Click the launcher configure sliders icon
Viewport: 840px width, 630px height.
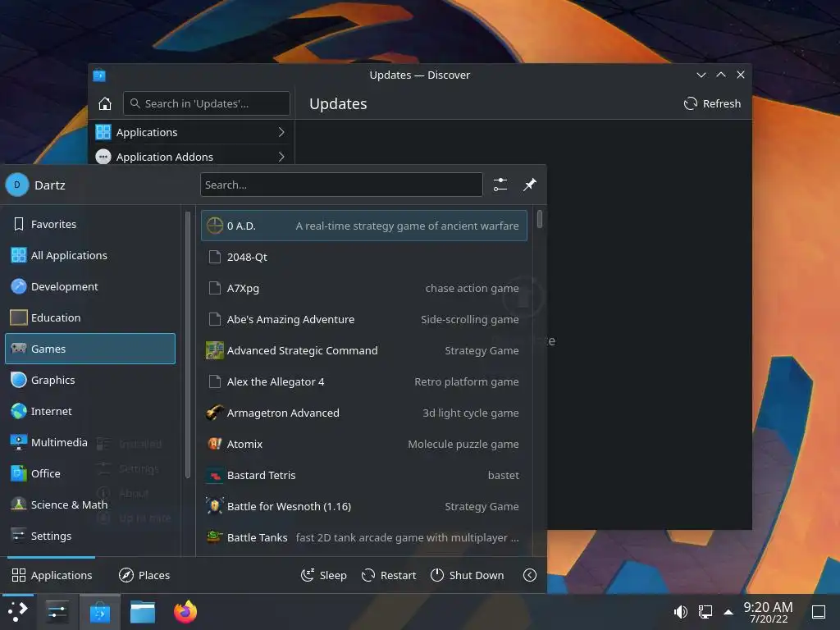tap(500, 185)
